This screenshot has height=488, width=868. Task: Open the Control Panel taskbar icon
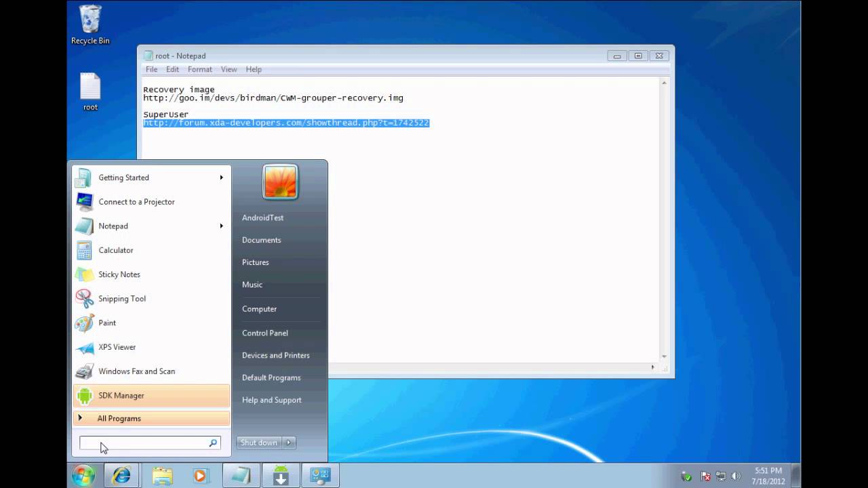(319, 475)
